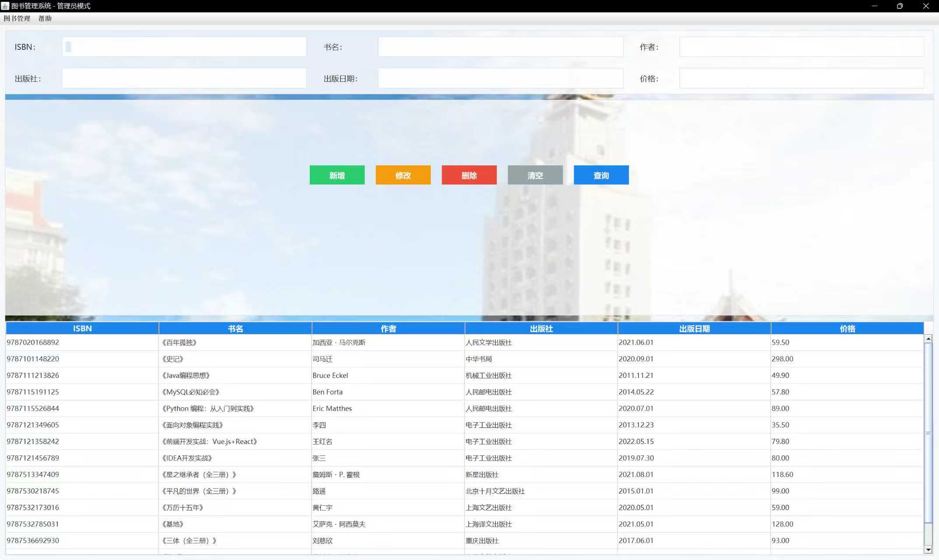The height and width of the screenshot is (560, 939).
Task: Click the 出版社 text field
Action: tap(184, 78)
